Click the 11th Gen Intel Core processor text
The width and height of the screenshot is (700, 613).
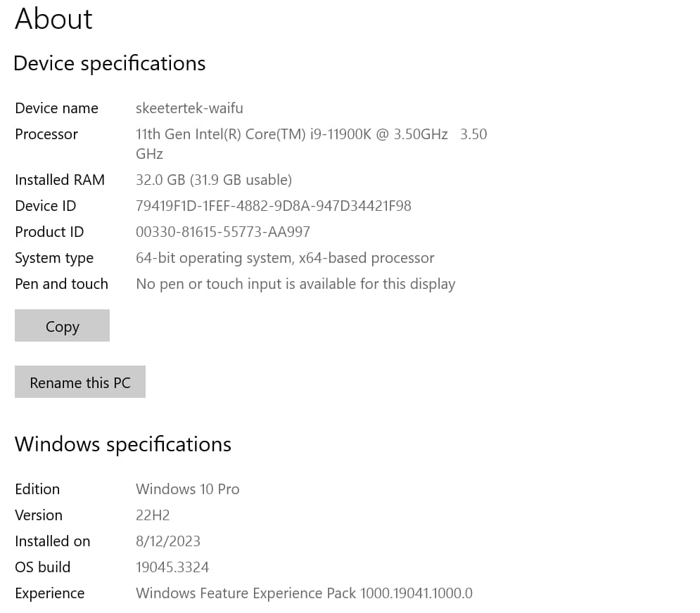click(x=291, y=134)
